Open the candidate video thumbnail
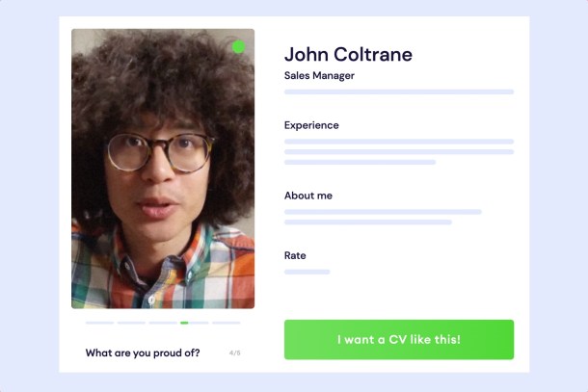 (163, 169)
